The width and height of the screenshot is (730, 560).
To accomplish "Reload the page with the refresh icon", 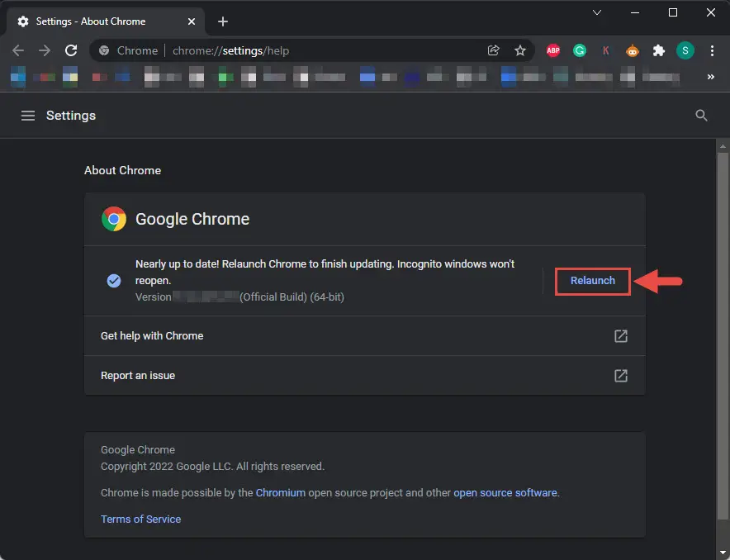I will click(x=71, y=50).
